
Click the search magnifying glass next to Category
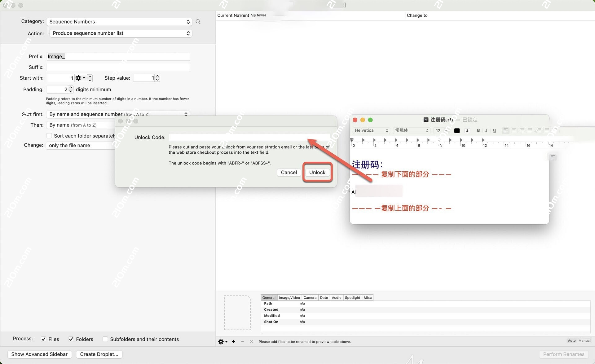198,22
